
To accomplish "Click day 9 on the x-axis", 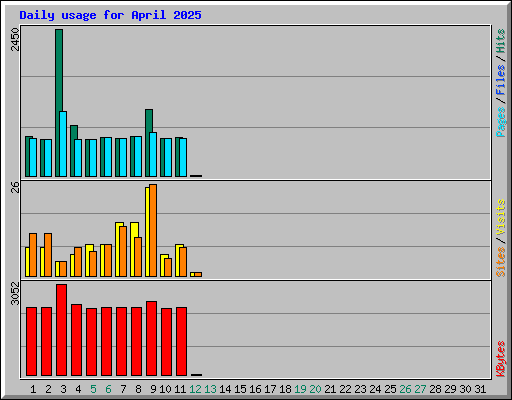I will pyautogui.click(x=153, y=389).
